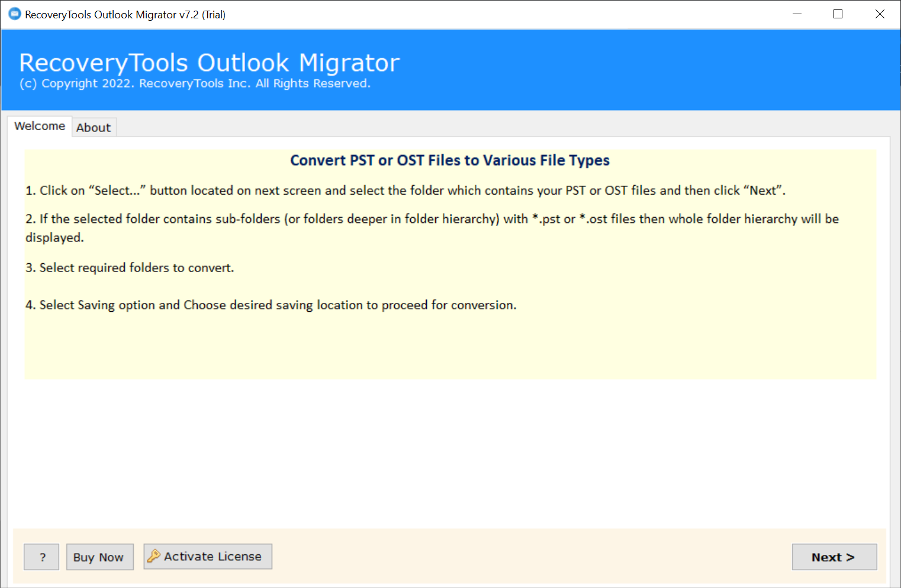This screenshot has height=588, width=901.
Task: Click the Buy Now button
Action: pos(99,557)
